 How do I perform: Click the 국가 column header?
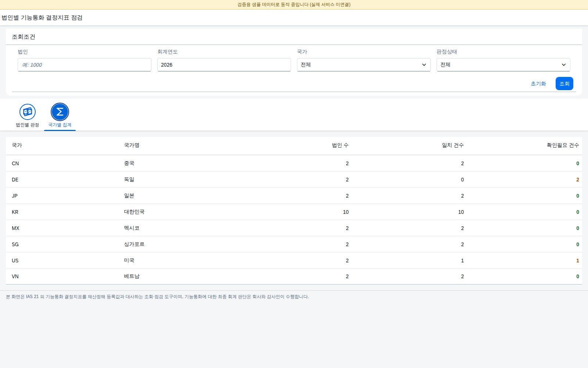(17, 145)
